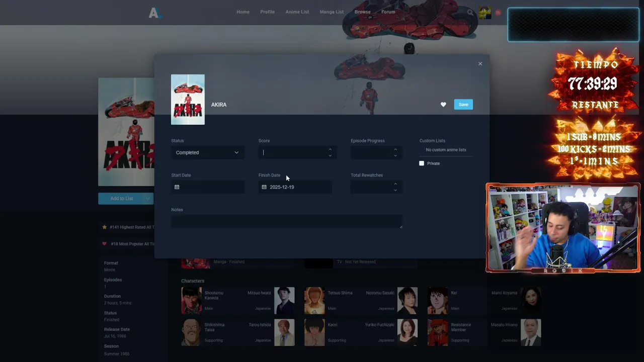The image size is (644, 362).
Task: Open the Profile nav item
Action: (x=267, y=12)
